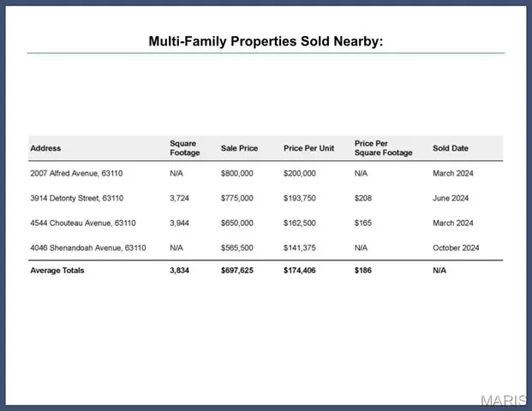The height and width of the screenshot is (411, 532).
Task: Click the $697,625 average sale price
Action: pos(237,271)
